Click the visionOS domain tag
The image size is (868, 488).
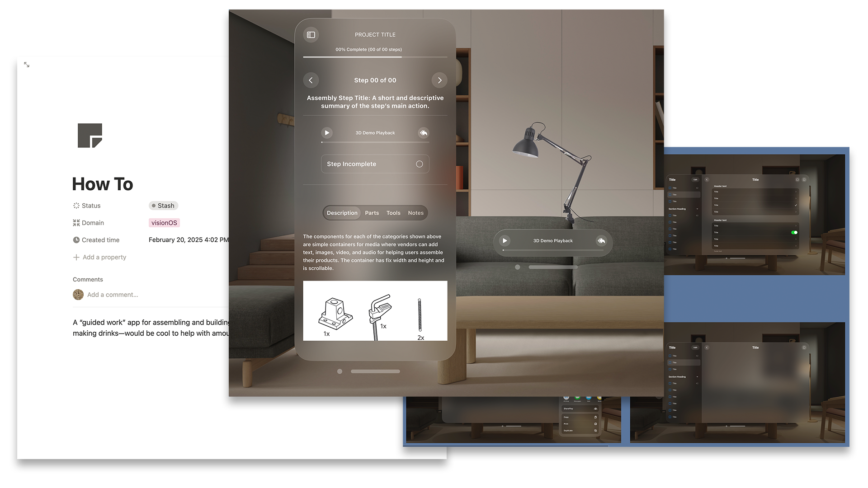[164, 223]
